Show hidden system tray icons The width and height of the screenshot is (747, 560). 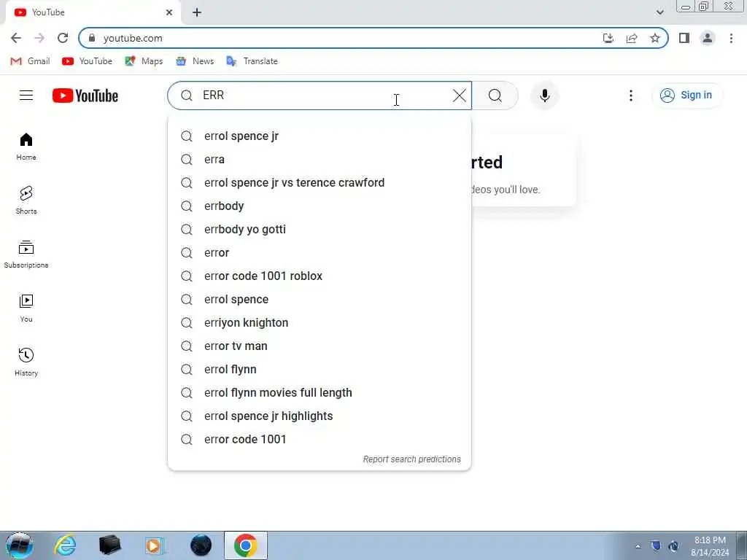[638, 546]
